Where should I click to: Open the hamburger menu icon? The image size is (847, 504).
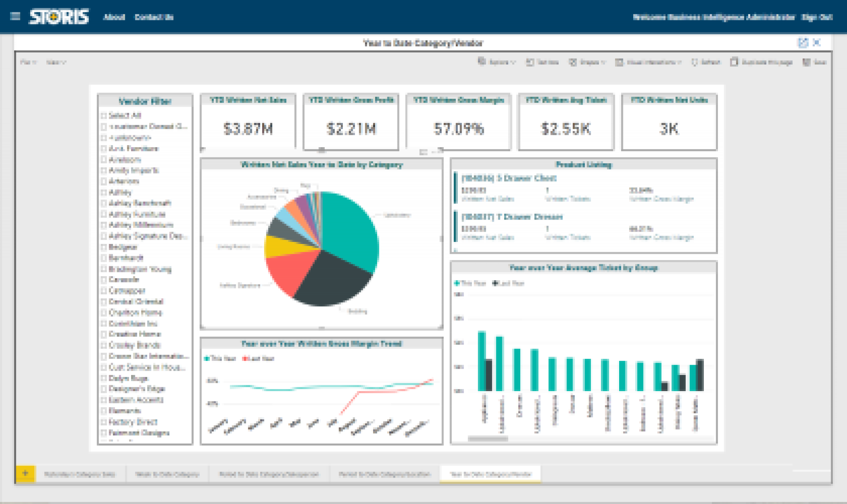(15, 17)
